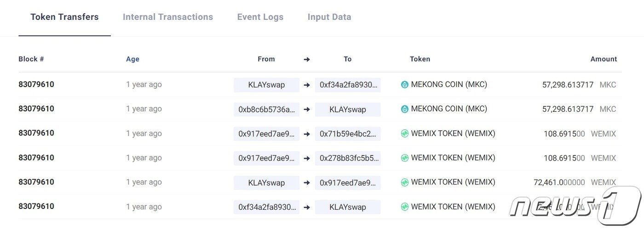The height and width of the screenshot is (231, 644).
Task: Open recipient address 0xf34a2fa8930 in first row
Action: (348, 85)
